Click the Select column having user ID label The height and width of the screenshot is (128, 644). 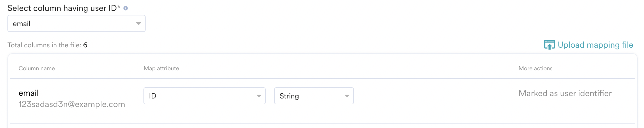click(x=62, y=8)
